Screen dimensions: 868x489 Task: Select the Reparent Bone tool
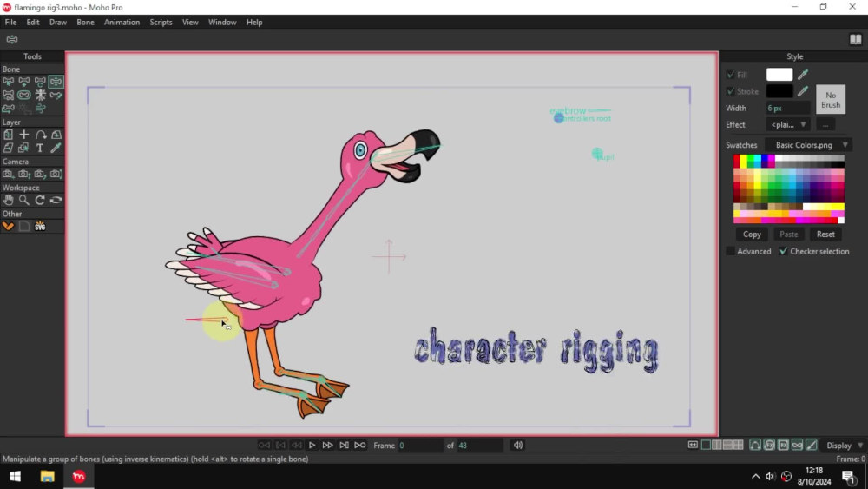tap(40, 82)
